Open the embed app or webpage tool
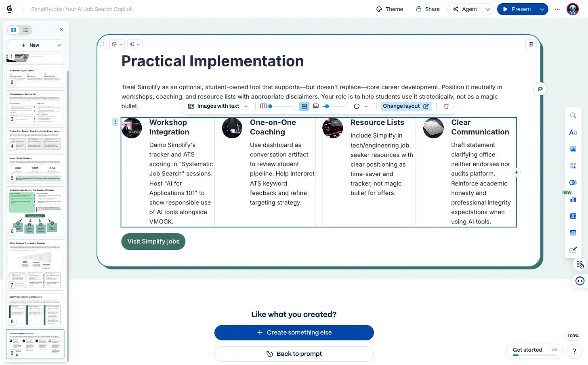This screenshot has width=588, height=365. coord(573,233)
